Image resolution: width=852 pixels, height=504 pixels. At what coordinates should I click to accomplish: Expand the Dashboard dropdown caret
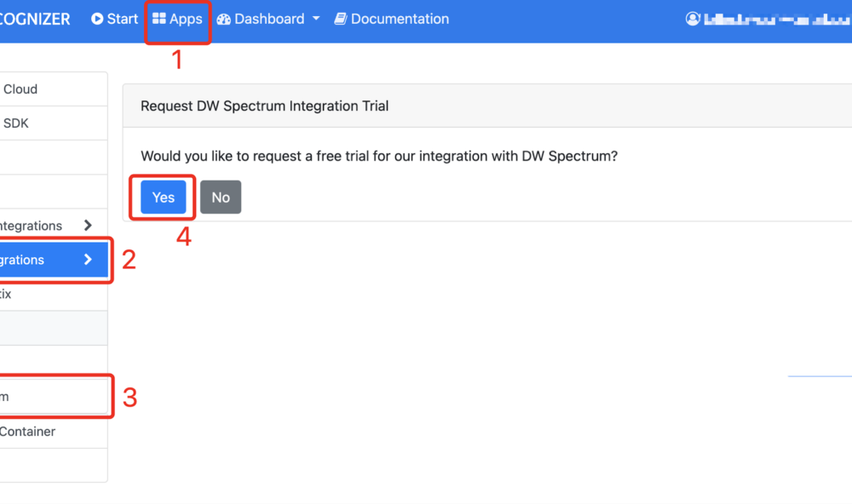[316, 19]
